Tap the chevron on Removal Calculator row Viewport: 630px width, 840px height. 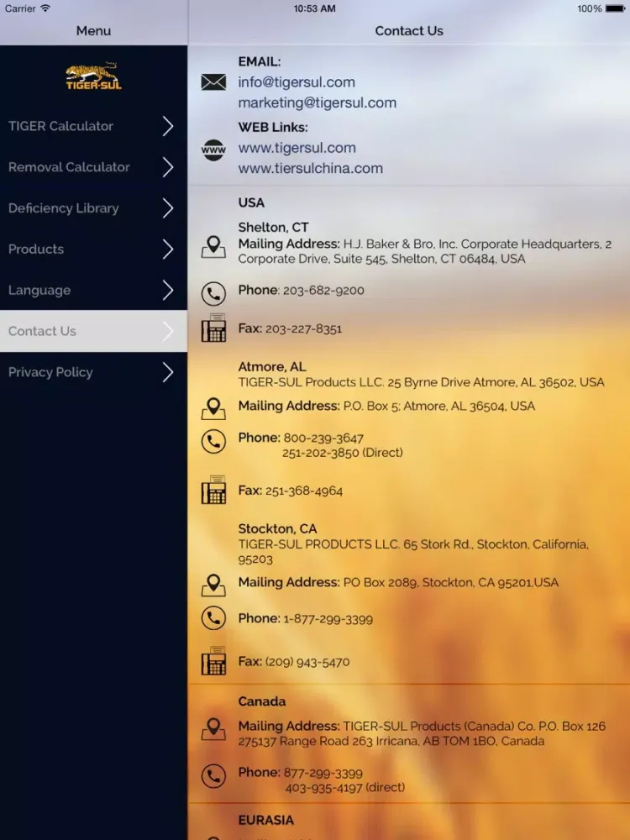click(168, 167)
